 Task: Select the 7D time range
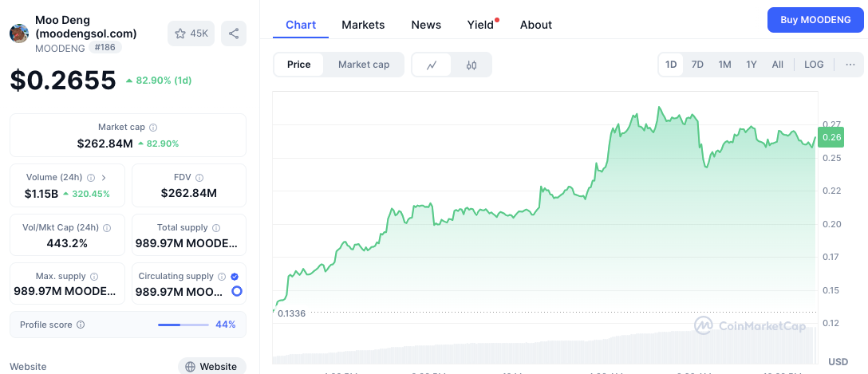tap(697, 65)
